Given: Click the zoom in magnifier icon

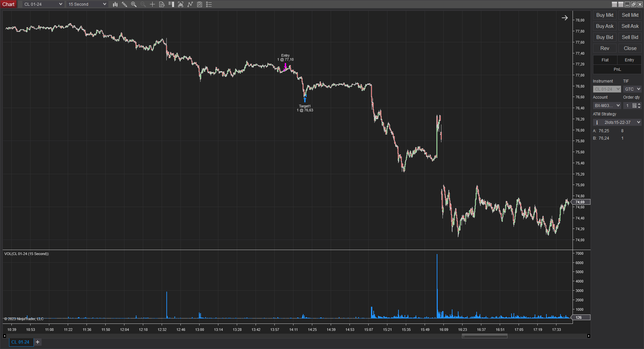Looking at the screenshot, I should (134, 4).
